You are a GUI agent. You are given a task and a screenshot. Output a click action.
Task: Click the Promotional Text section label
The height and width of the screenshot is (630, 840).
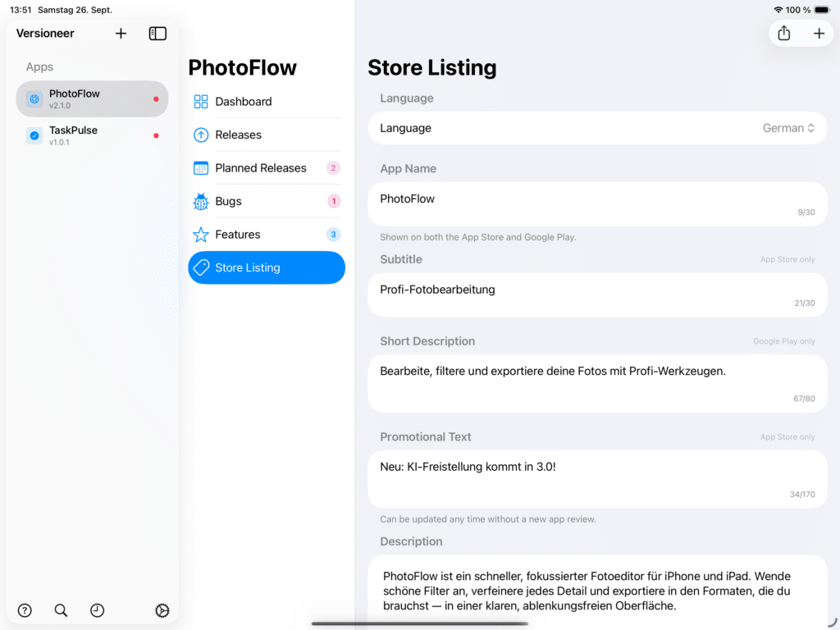point(426,437)
